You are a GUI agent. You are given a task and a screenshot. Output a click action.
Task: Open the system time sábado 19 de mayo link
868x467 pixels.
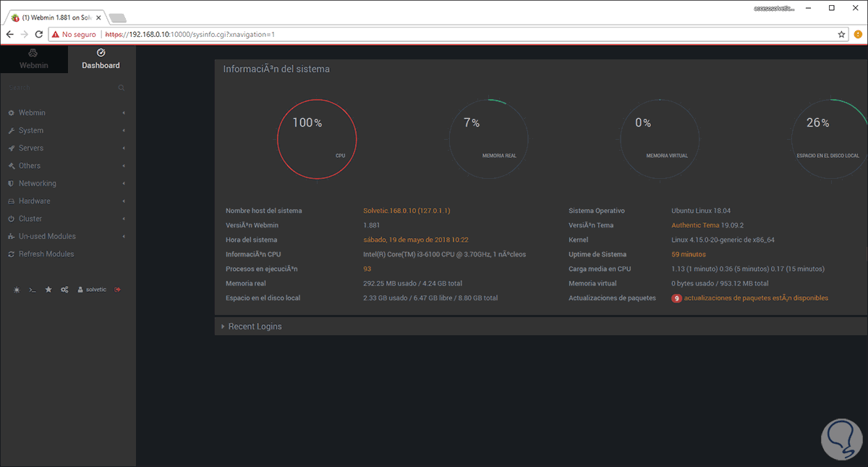[416, 240]
